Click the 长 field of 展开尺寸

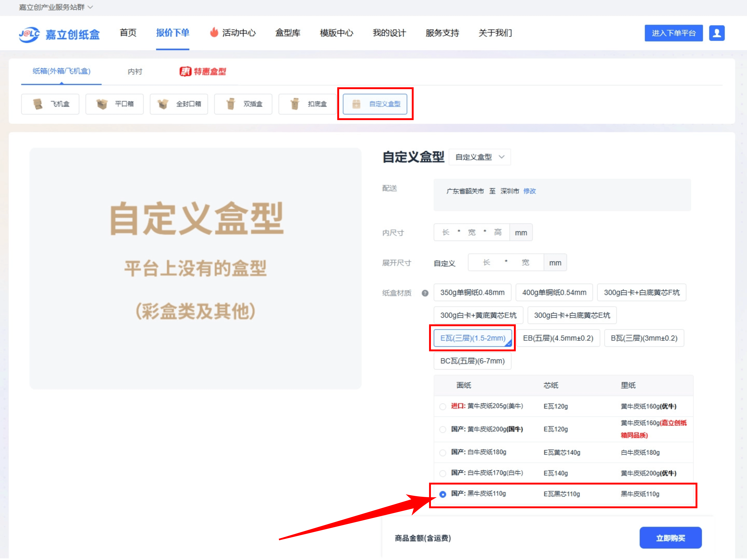[x=486, y=263]
